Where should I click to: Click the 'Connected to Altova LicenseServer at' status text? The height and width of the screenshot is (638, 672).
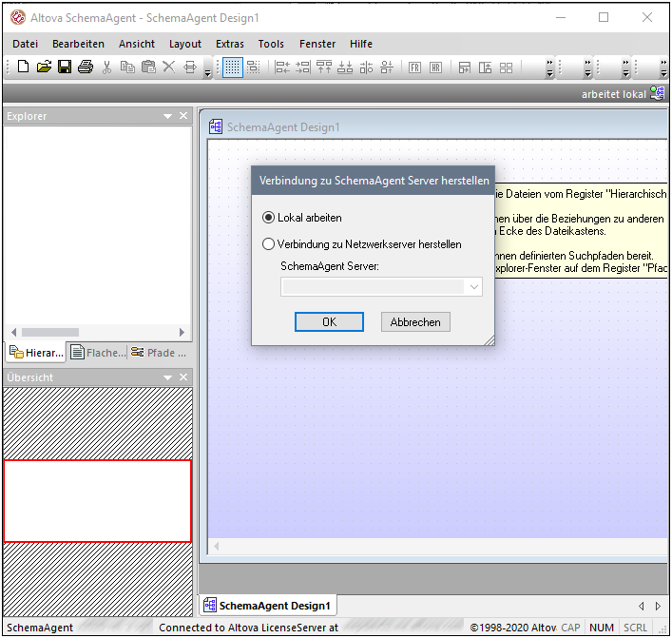(249, 628)
